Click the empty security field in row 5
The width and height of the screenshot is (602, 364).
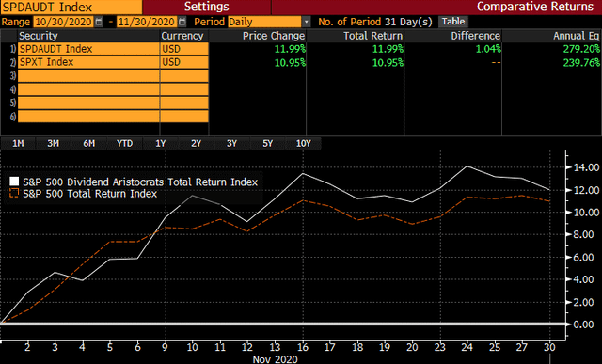tap(88, 103)
